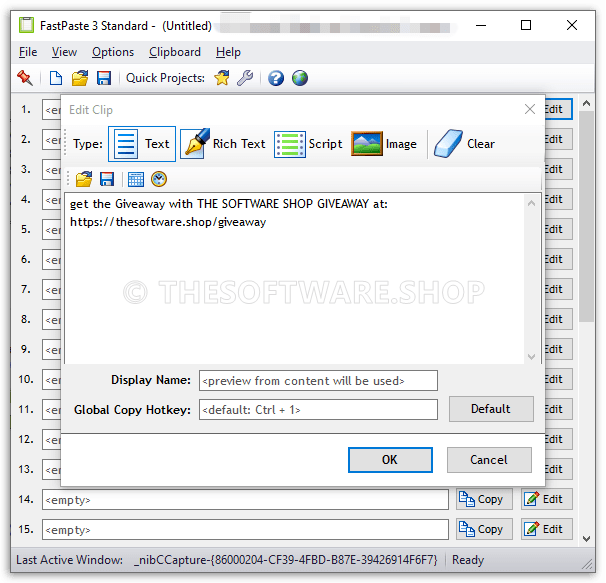
Task: Open the Clipboard menu
Action: pyautogui.click(x=175, y=52)
